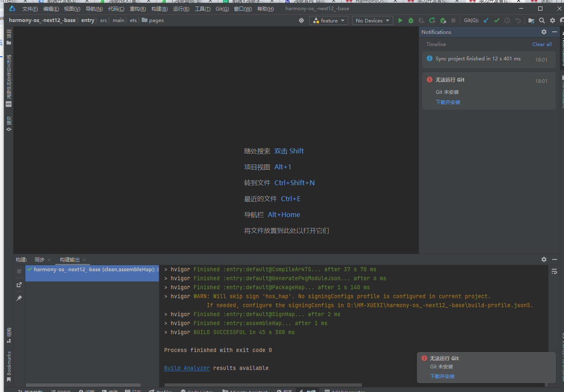Open Notifications panel gear options
The height and width of the screenshot is (392, 564).
coord(544,32)
